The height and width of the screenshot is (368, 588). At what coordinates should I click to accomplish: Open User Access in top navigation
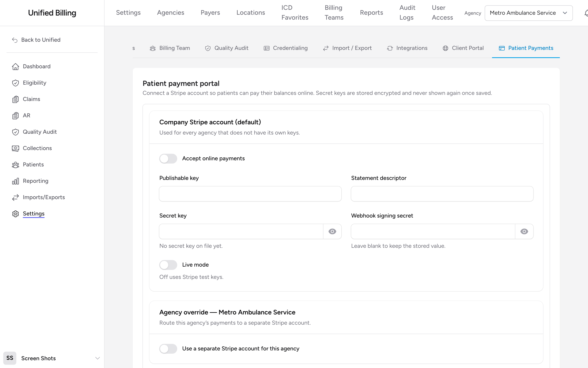[x=442, y=13]
